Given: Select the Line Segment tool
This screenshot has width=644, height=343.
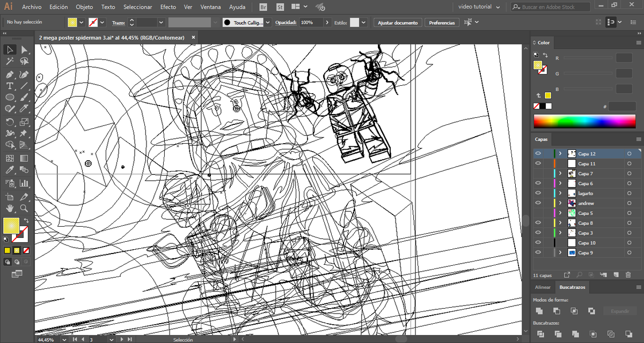Looking at the screenshot, I should click(x=24, y=86).
